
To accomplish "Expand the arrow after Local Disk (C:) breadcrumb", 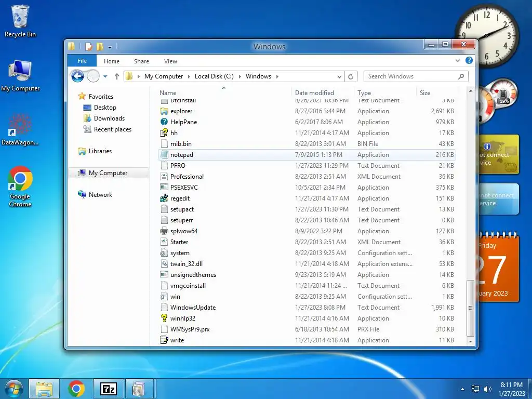I will (x=240, y=77).
